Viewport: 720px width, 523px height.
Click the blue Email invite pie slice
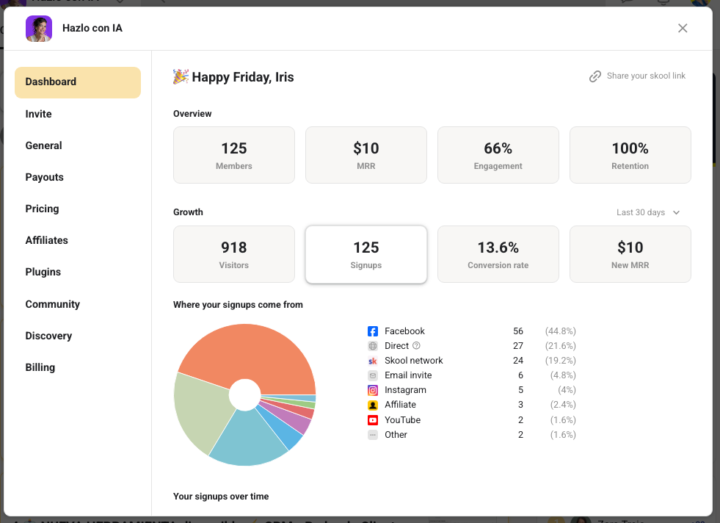click(x=286, y=432)
